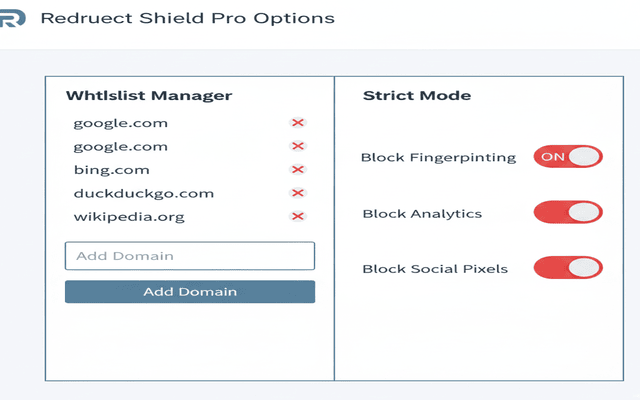Click the Redruect Shield logo icon
The width and height of the screenshot is (640, 400).
pyautogui.click(x=12, y=19)
